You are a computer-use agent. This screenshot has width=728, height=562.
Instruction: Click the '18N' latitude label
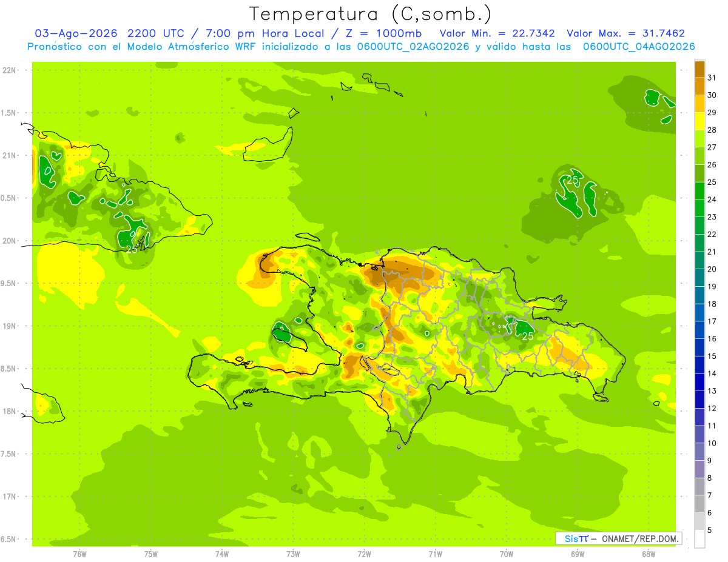(10, 411)
